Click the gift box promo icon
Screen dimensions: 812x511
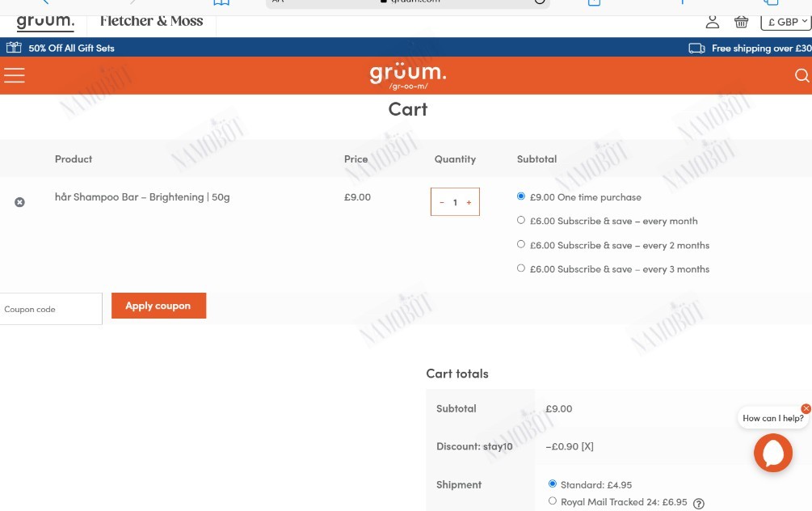coord(14,48)
